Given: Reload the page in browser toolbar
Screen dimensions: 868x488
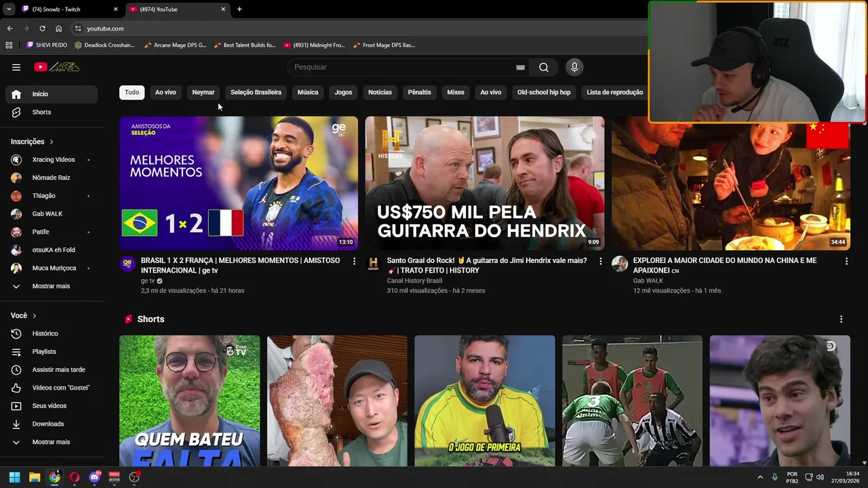Looking at the screenshot, I should point(42,28).
